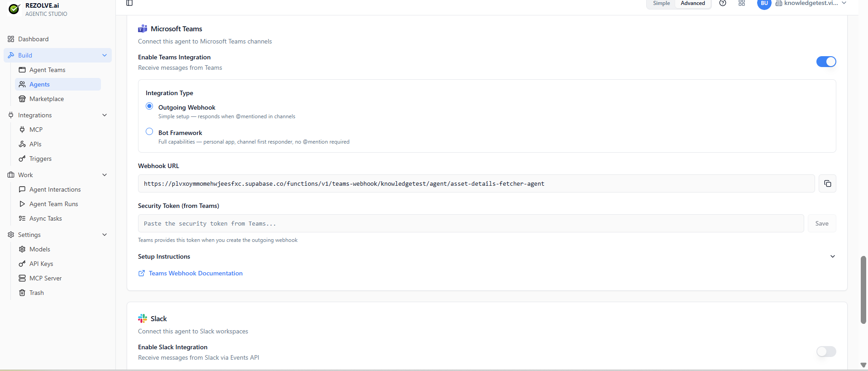This screenshot has width=868, height=371.
Task: Open the Agent Team Runs page
Action: (58, 204)
